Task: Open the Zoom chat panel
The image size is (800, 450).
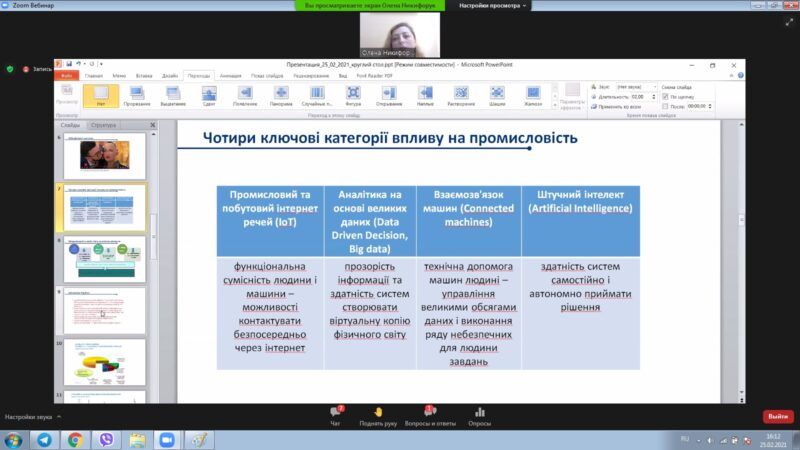Action: 337,415
